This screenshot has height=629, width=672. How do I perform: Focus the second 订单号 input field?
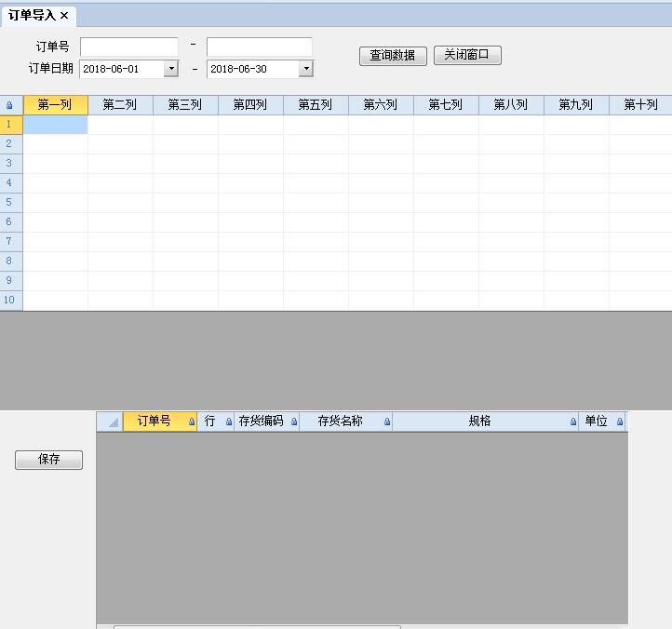(260, 47)
